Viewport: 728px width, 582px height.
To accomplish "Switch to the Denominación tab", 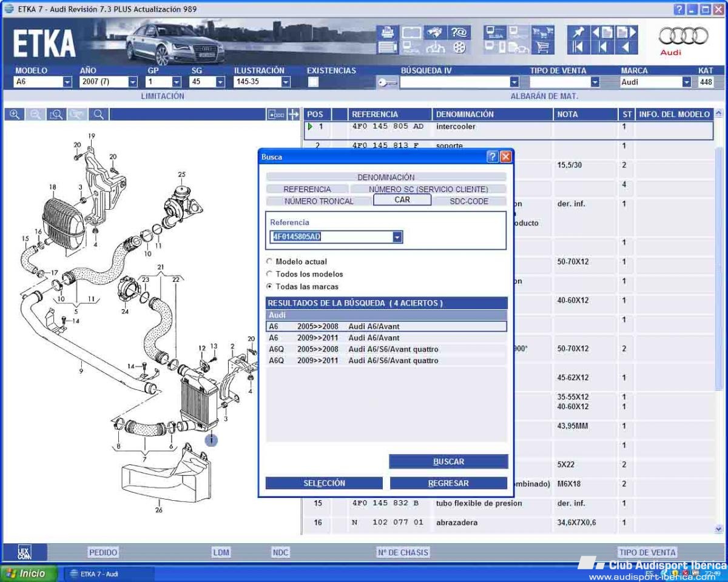I will 386,177.
